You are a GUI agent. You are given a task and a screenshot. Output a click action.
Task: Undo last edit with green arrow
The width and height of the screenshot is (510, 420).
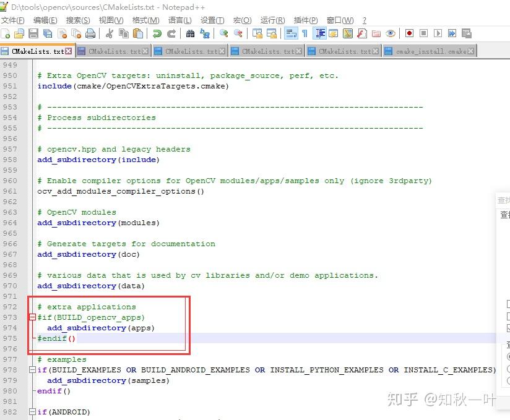coord(157,33)
